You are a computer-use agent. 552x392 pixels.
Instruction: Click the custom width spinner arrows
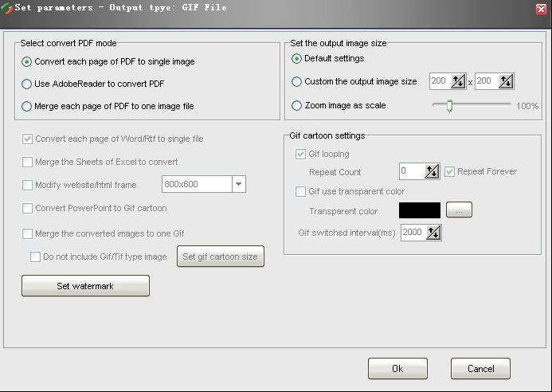coord(458,82)
